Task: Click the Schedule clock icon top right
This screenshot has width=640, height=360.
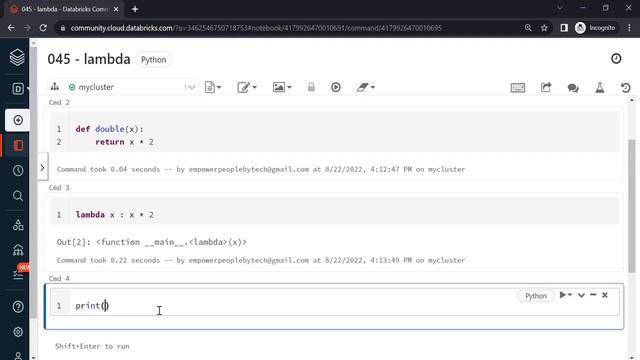Action: point(616,59)
